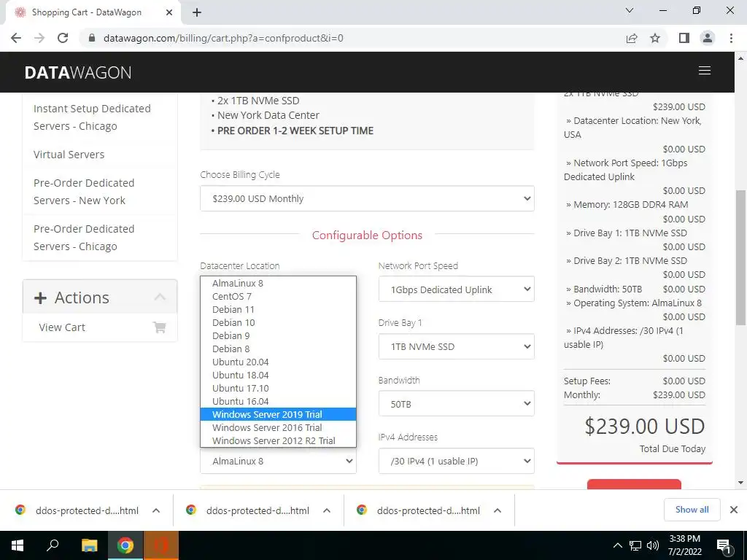Select Windows Server 2019 Trial

278,414
